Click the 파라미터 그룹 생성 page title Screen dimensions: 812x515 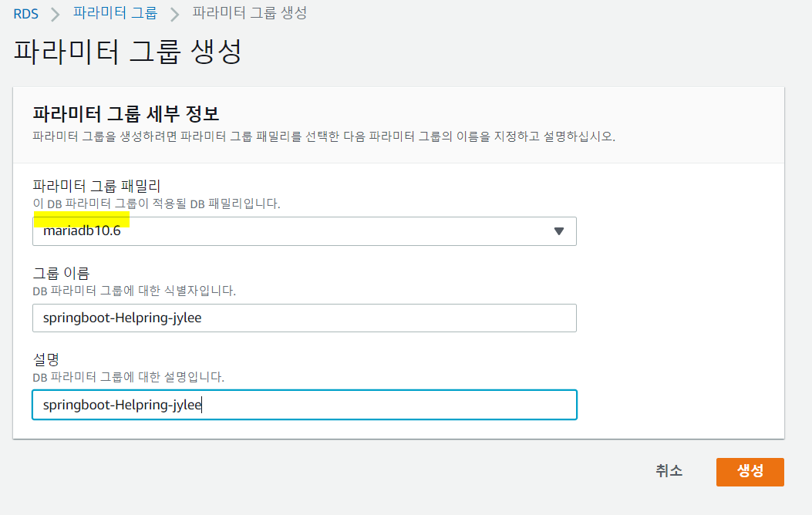127,52
